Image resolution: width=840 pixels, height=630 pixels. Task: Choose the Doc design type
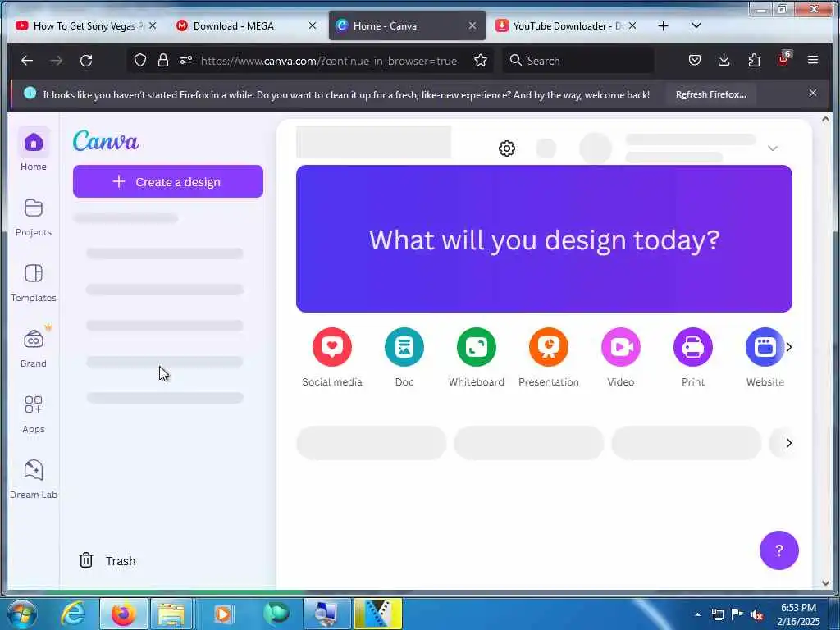click(x=404, y=358)
